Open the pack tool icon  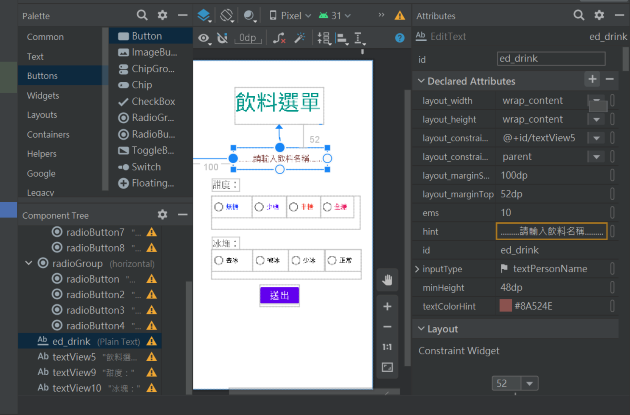pos(324,38)
